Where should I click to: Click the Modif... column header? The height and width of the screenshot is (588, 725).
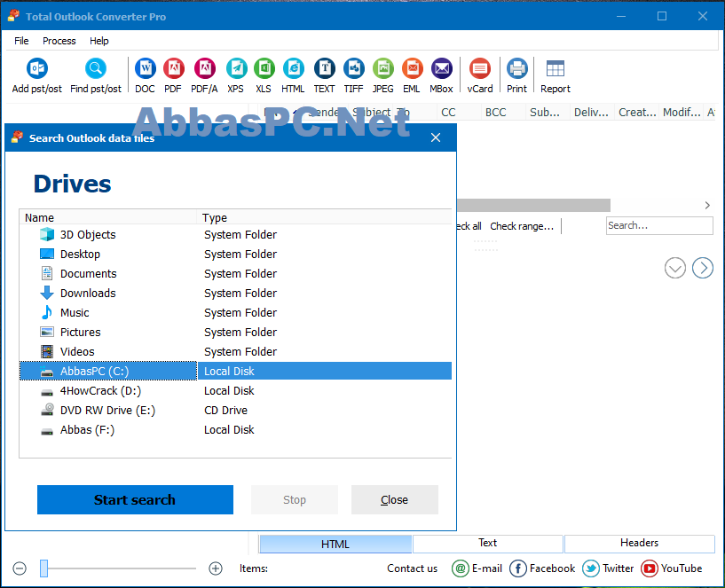click(x=682, y=113)
